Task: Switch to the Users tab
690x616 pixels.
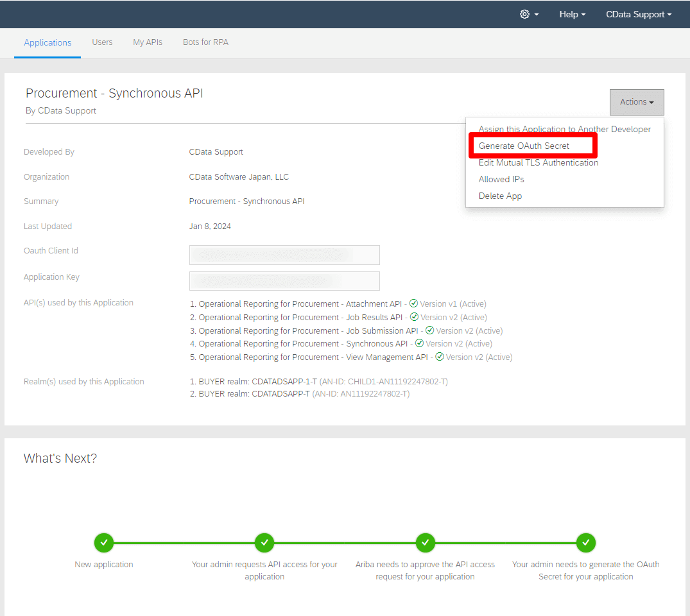Action: (102, 42)
